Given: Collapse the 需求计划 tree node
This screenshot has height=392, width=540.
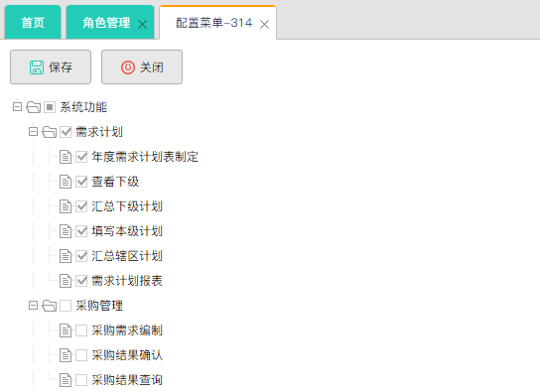Looking at the screenshot, I should pyautogui.click(x=33, y=131).
